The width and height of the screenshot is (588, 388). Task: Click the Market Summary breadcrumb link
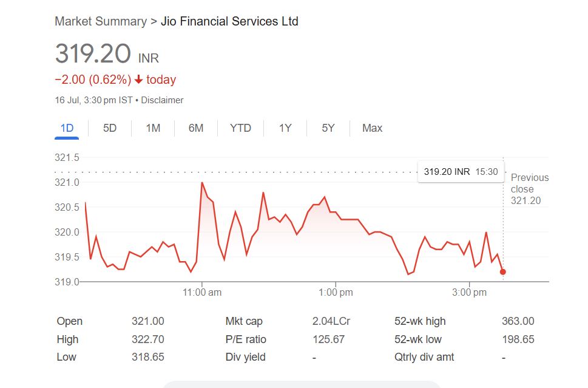pyautogui.click(x=101, y=21)
